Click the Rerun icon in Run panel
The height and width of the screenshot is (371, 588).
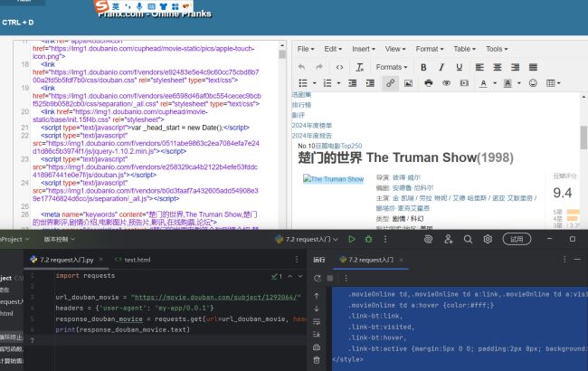[318, 279]
